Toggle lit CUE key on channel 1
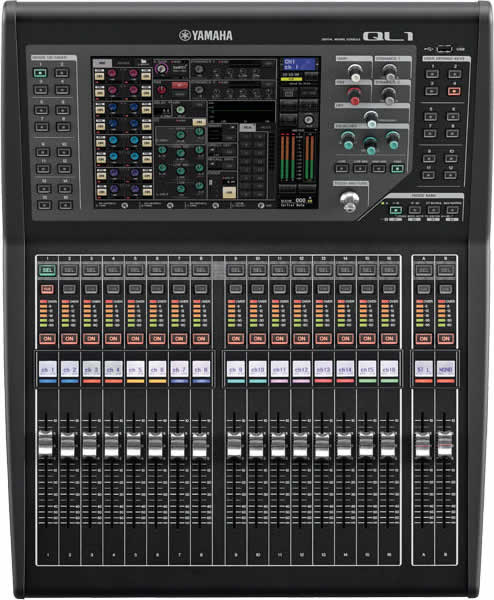The width and height of the screenshot is (494, 600). point(47,289)
